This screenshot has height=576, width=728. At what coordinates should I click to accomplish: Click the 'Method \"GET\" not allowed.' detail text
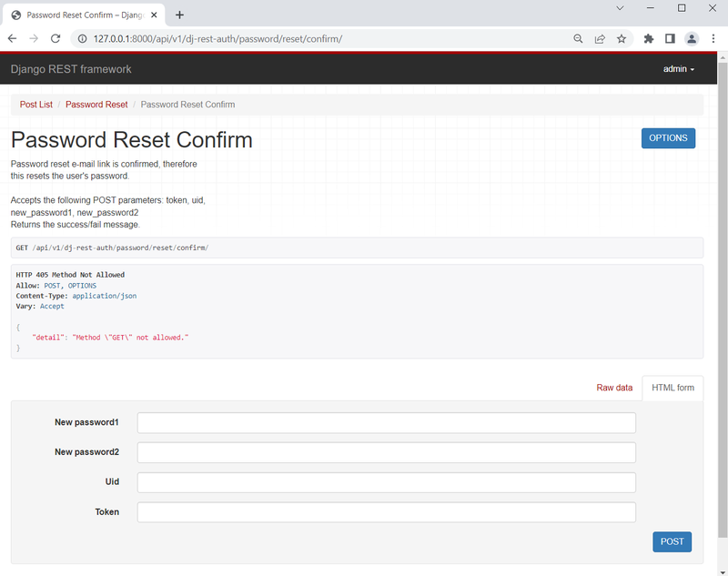tap(130, 338)
